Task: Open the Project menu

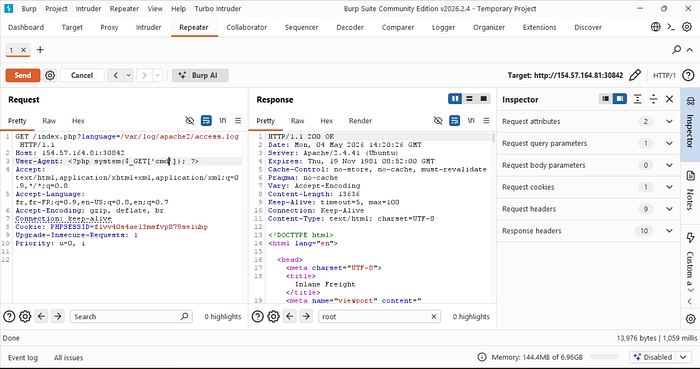Action: point(56,8)
